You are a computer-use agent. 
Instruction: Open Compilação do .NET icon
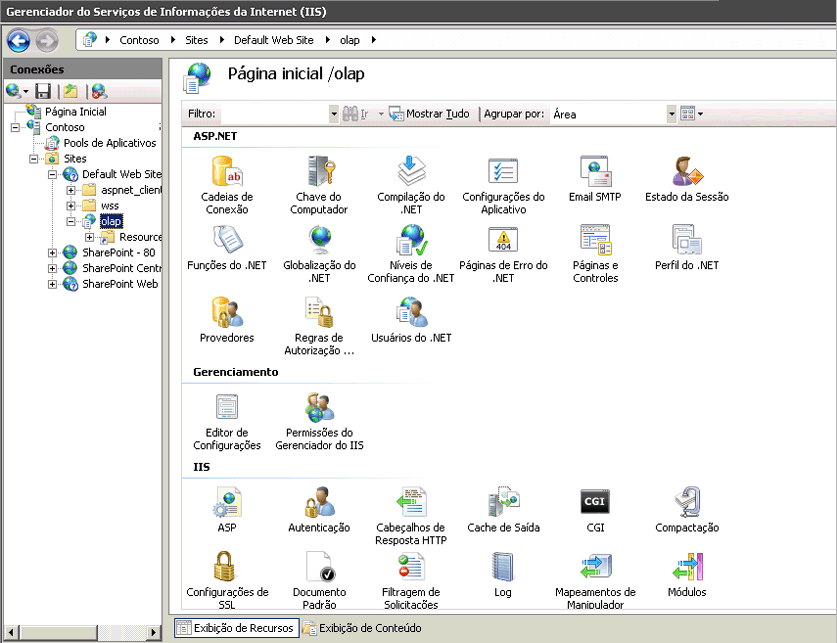click(x=411, y=185)
